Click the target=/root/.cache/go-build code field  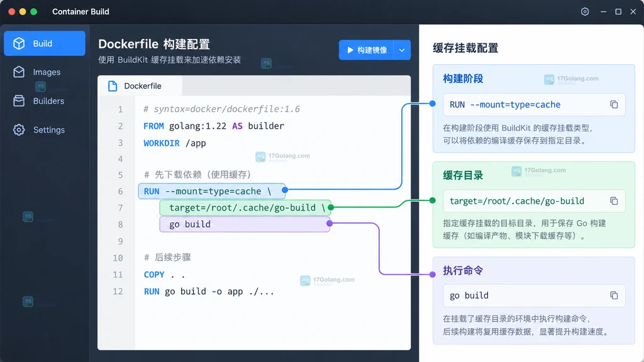(x=534, y=201)
